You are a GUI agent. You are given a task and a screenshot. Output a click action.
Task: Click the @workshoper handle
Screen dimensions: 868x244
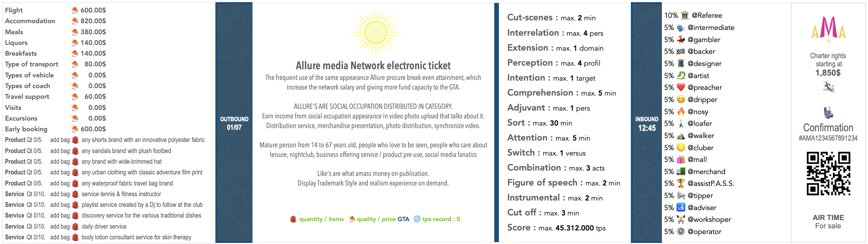pyautogui.click(x=709, y=219)
